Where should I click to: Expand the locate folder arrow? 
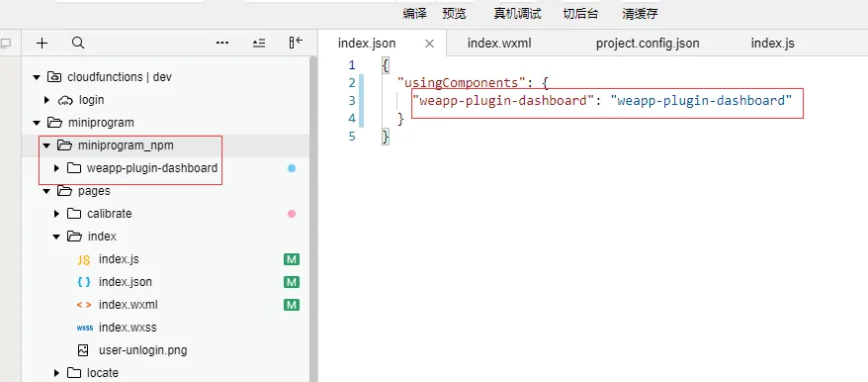click(56, 373)
